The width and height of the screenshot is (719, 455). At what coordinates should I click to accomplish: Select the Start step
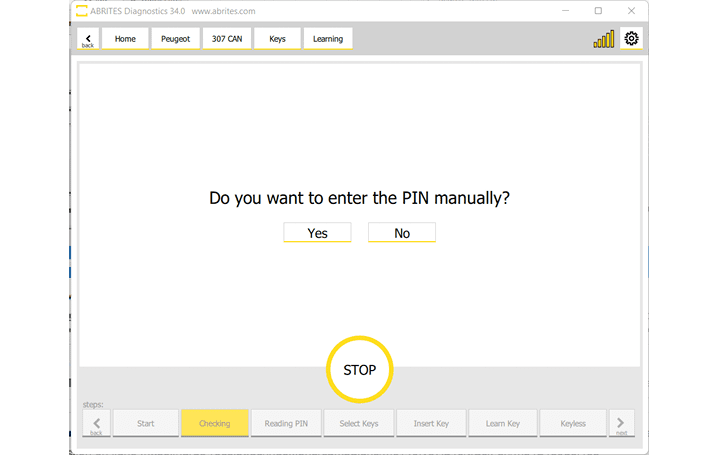[146, 423]
